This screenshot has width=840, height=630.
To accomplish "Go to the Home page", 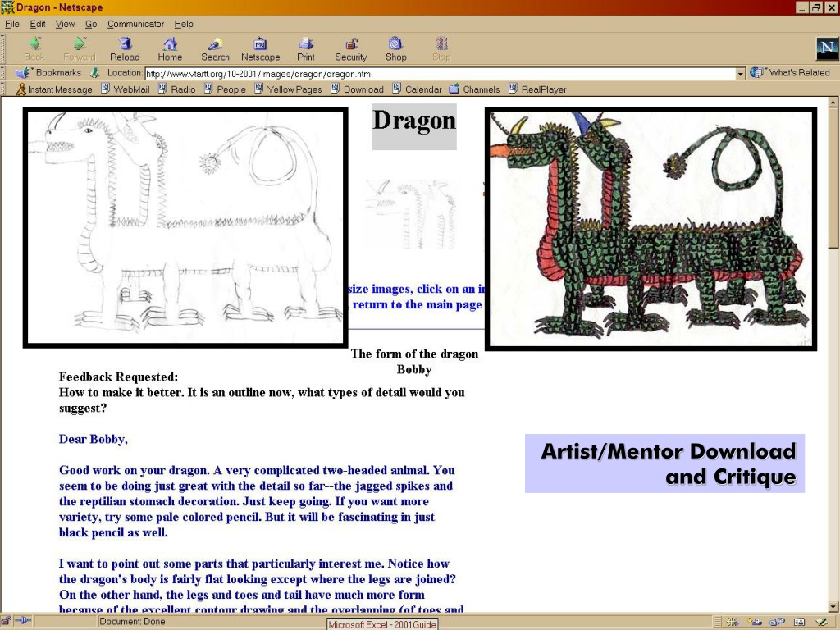I will 170,48.
